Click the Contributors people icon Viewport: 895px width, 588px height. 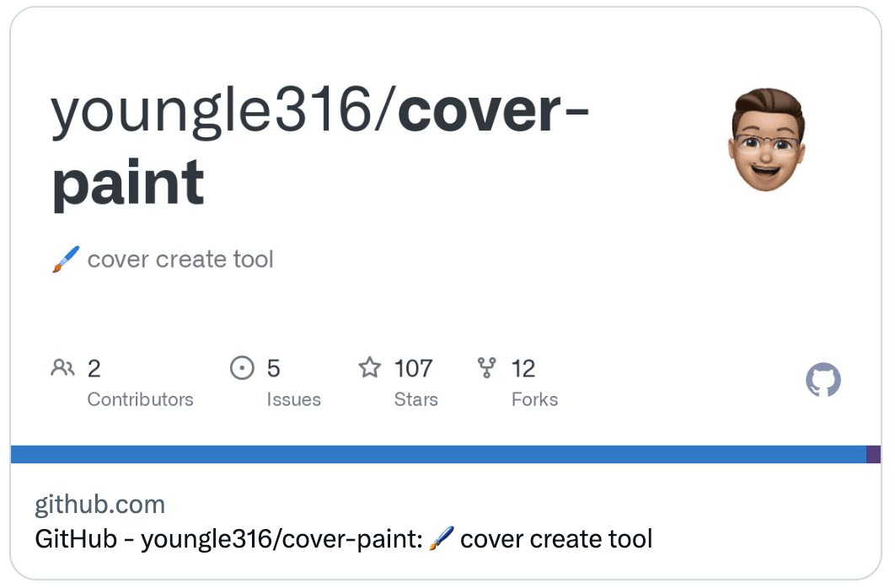coord(62,368)
